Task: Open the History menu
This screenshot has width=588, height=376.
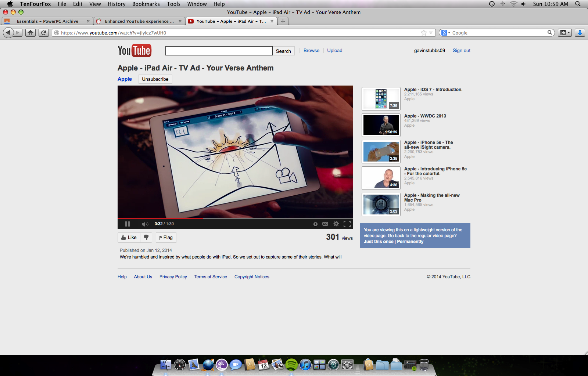Action: click(x=116, y=4)
